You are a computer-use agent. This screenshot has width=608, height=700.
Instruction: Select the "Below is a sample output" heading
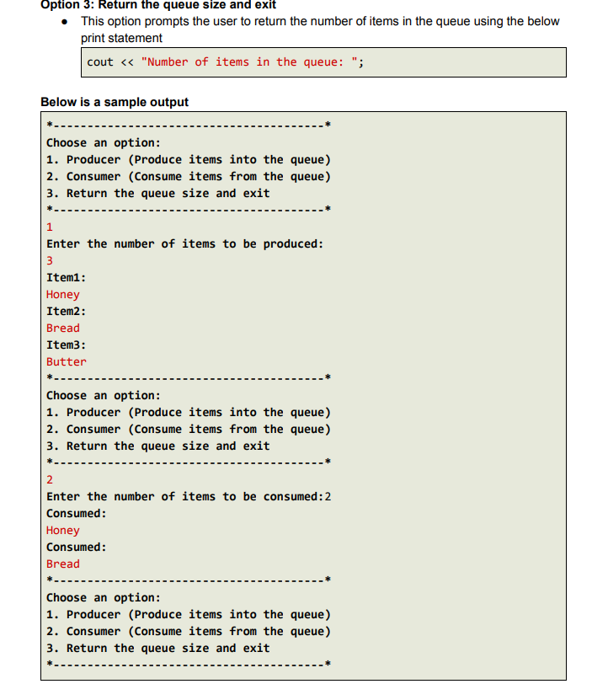click(x=115, y=102)
